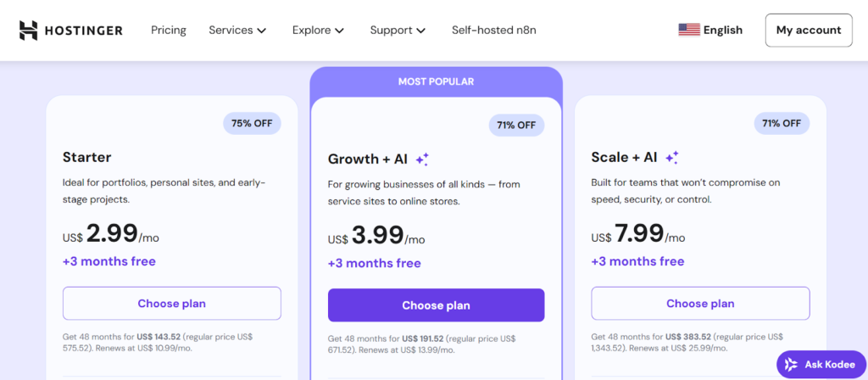Expand the Support dropdown menu
The height and width of the screenshot is (380, 868).
397,31
